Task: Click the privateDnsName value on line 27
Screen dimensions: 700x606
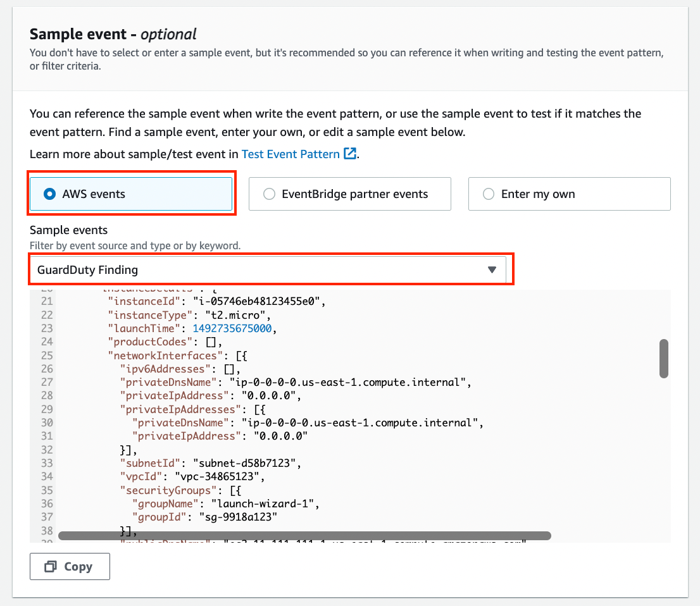Action: click(347, 383)
